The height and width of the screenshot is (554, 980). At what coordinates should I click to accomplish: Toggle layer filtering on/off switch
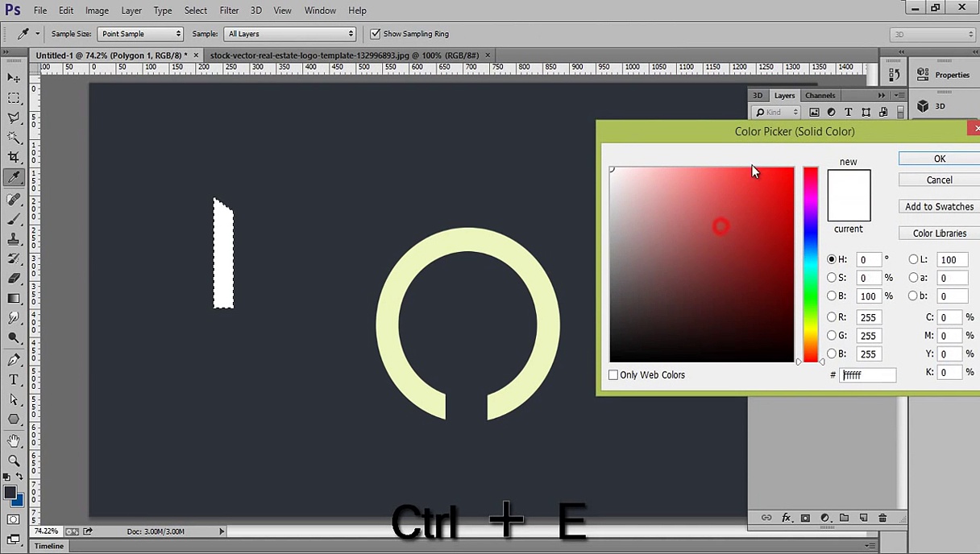901,112
